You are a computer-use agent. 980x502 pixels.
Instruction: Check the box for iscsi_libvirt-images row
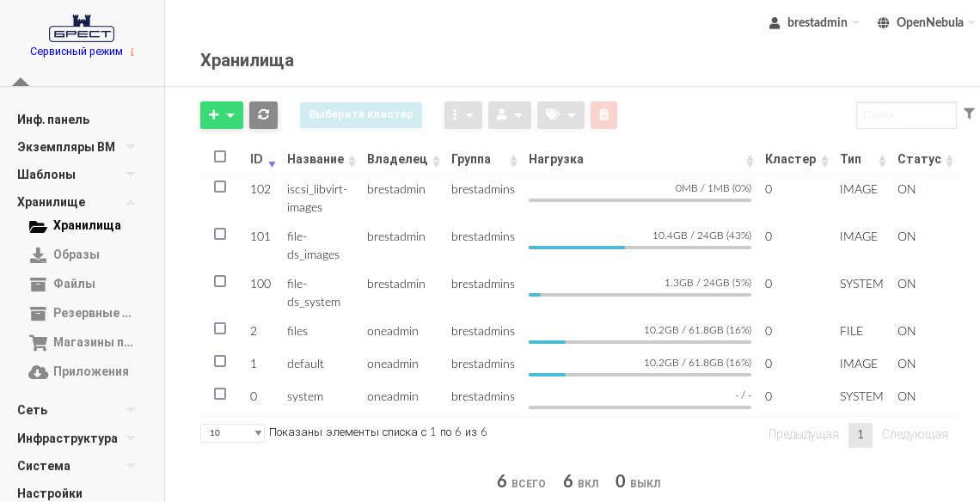tap(220, 187)
